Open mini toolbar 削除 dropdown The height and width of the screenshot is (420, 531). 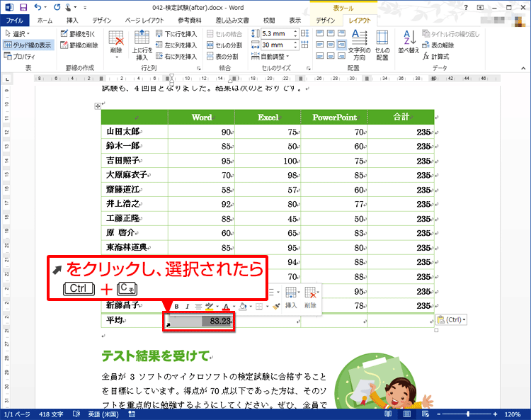[x=311, y=297]
